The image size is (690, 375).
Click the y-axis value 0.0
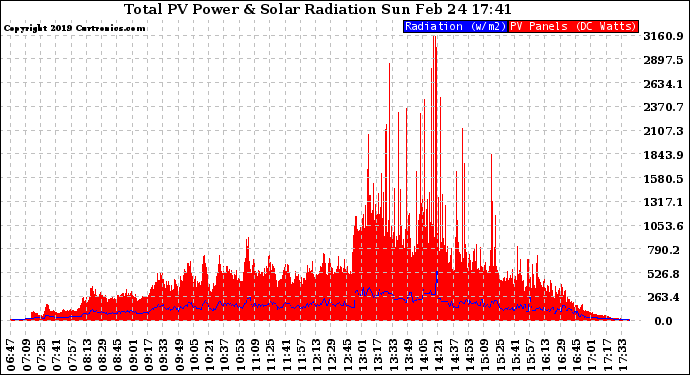click(663, 321)
